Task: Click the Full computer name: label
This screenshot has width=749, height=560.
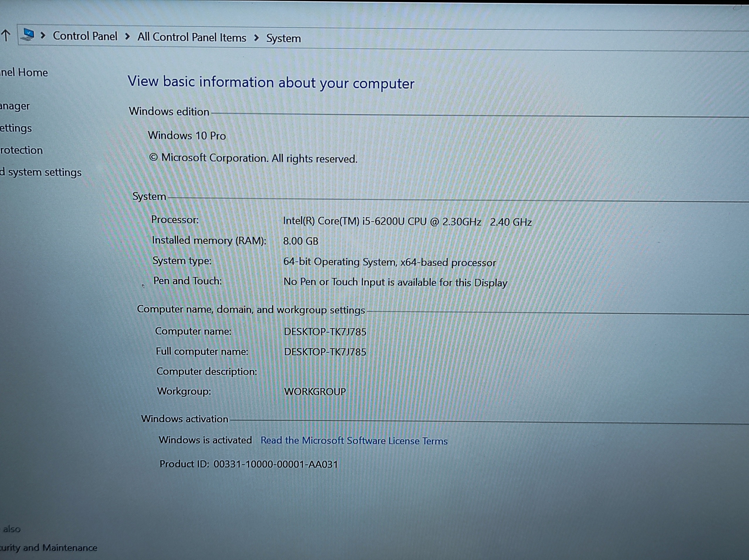Action: [202, 351]
